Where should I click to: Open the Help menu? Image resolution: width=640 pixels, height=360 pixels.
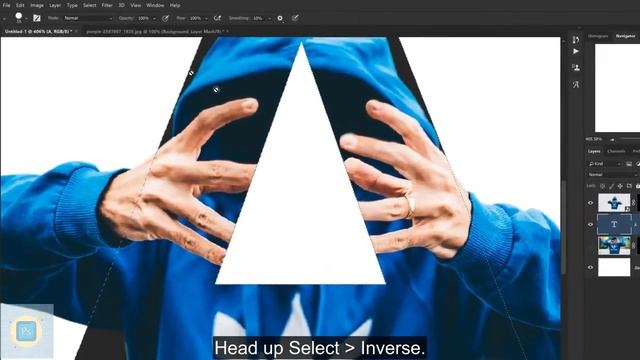(x=175, y=5)
